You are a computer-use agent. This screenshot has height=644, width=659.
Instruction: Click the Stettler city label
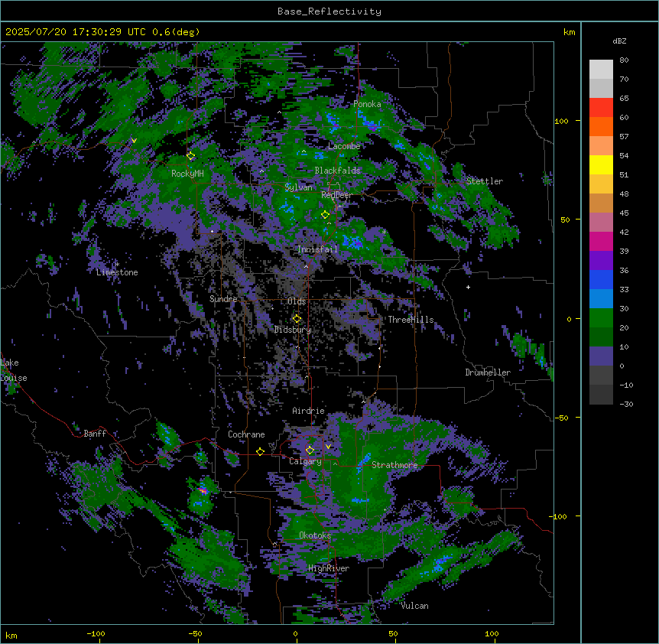(x=485, y=181)
